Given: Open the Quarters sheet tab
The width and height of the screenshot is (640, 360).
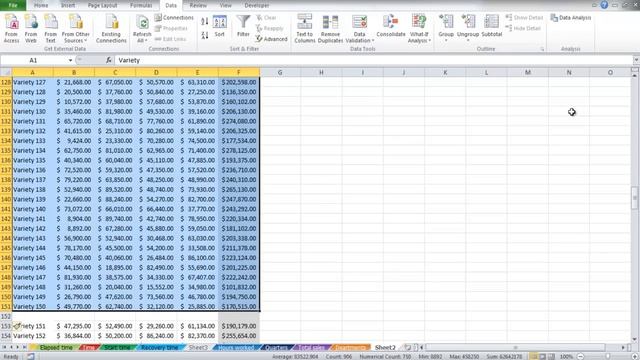Looking at the screenshot, I should pyautogui.click(x=276, y=347).
